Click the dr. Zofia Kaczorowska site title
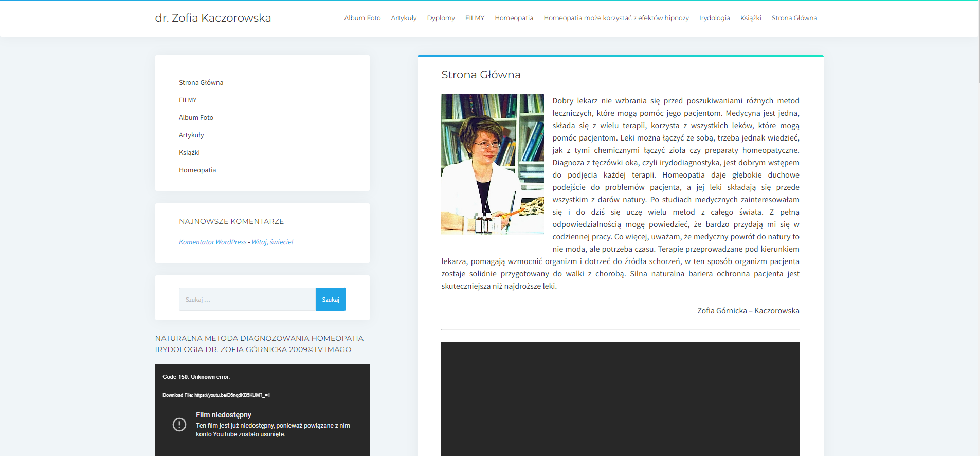The width and height of the screenshot is (980, 456). (213, 18)
